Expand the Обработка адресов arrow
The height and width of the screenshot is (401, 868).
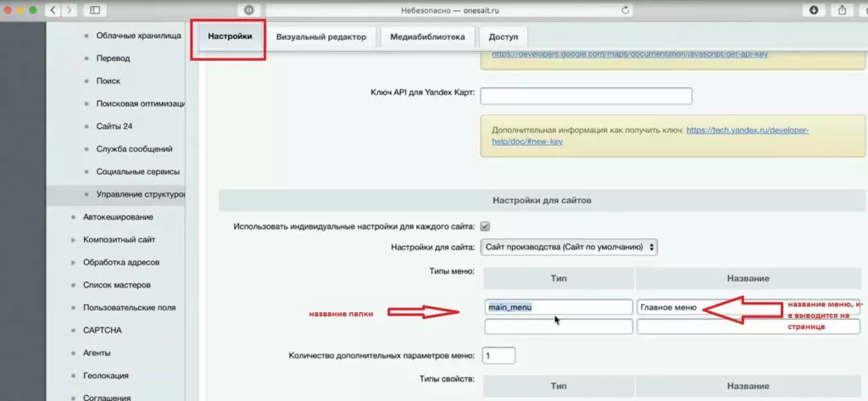[x=74, y=263]
